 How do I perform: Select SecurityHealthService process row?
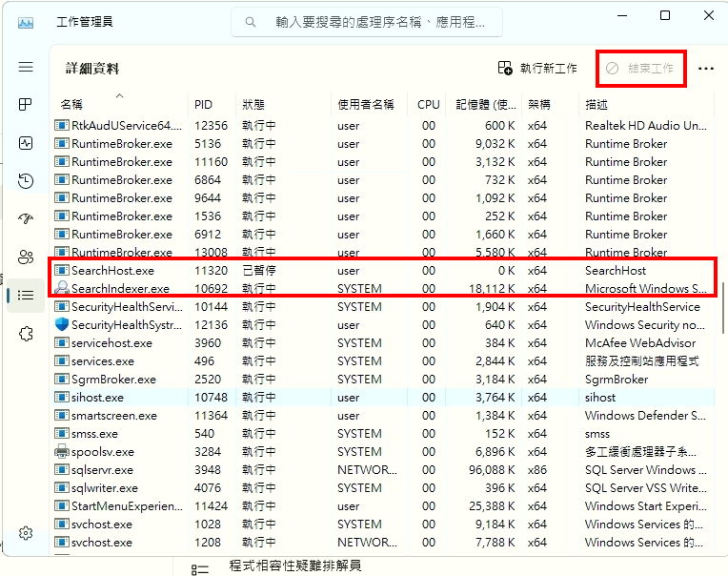coord(383,306)
